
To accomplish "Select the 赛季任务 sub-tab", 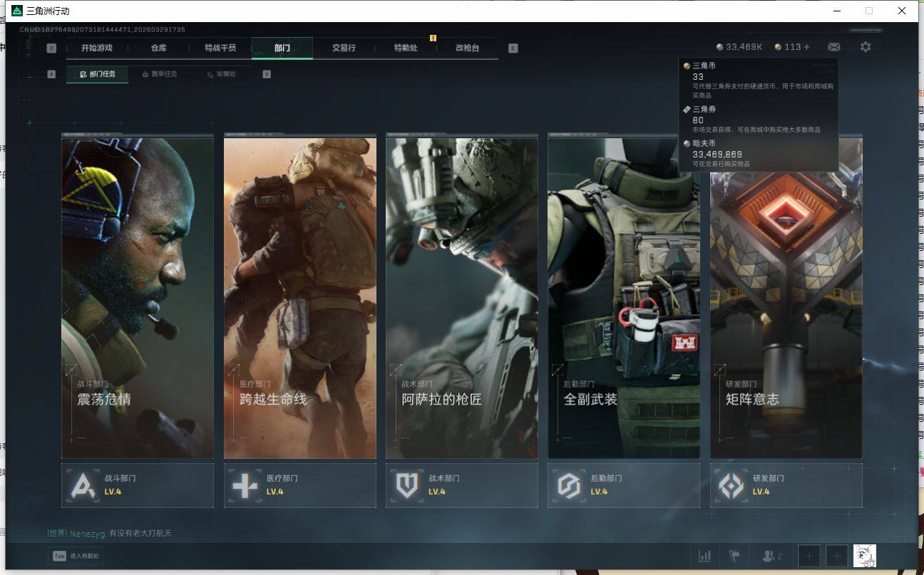I will tap(160, 74).
